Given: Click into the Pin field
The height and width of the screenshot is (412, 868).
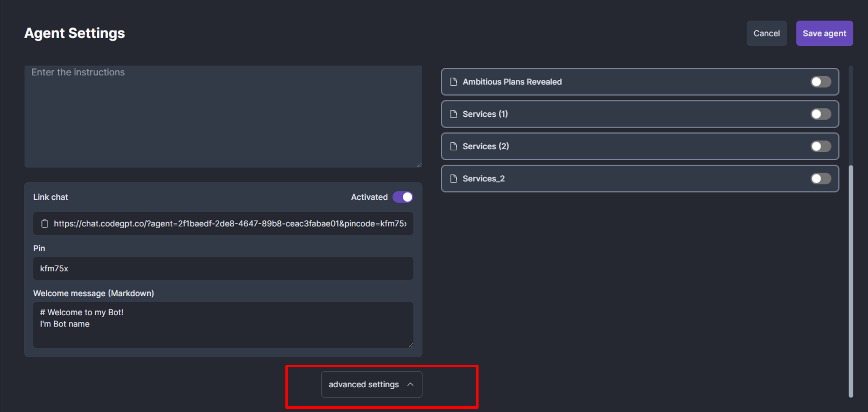Looking at the screenshot, I should [x=223, y=268].
